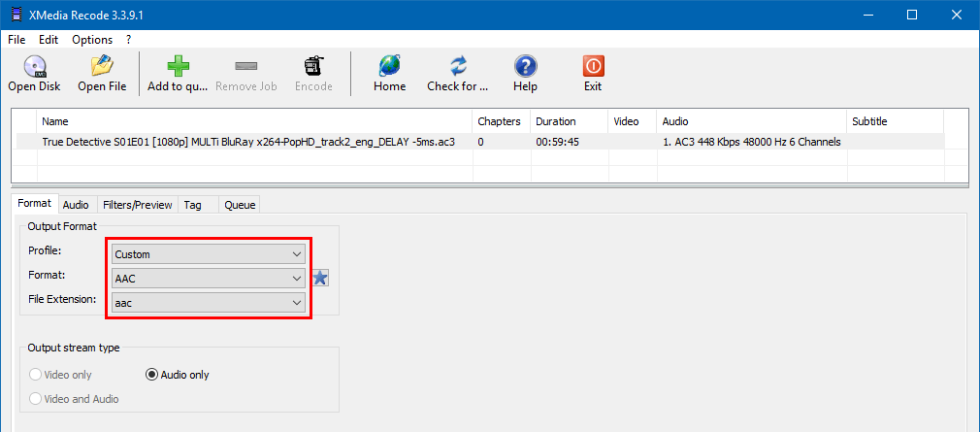Open the File menu
This screenshot has height=432, width=980.
tap(16, 40)
